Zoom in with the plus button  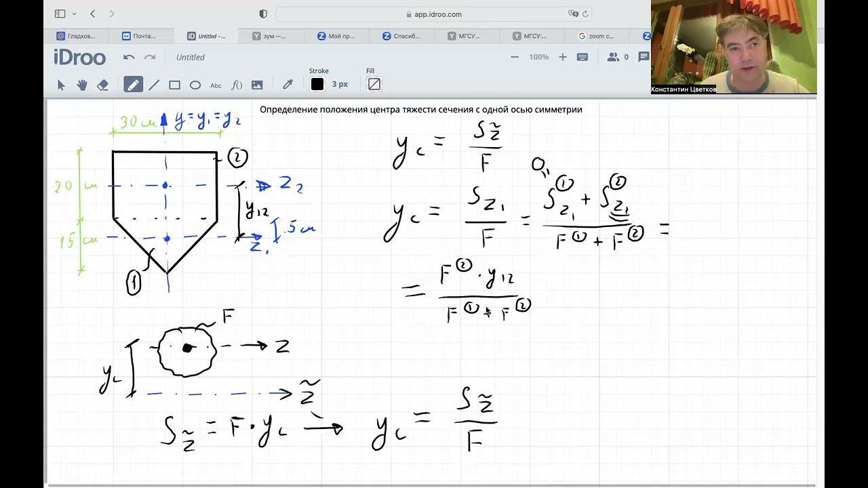coord(562,57)
